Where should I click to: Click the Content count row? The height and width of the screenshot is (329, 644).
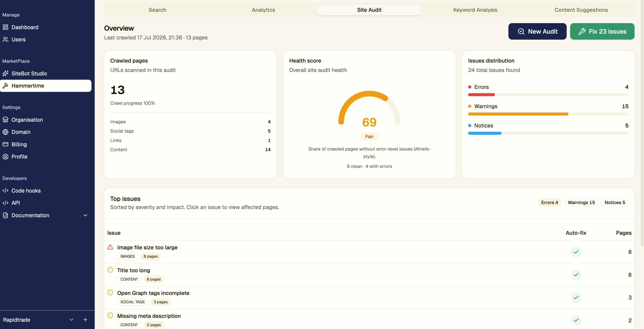tap(190, 150)
